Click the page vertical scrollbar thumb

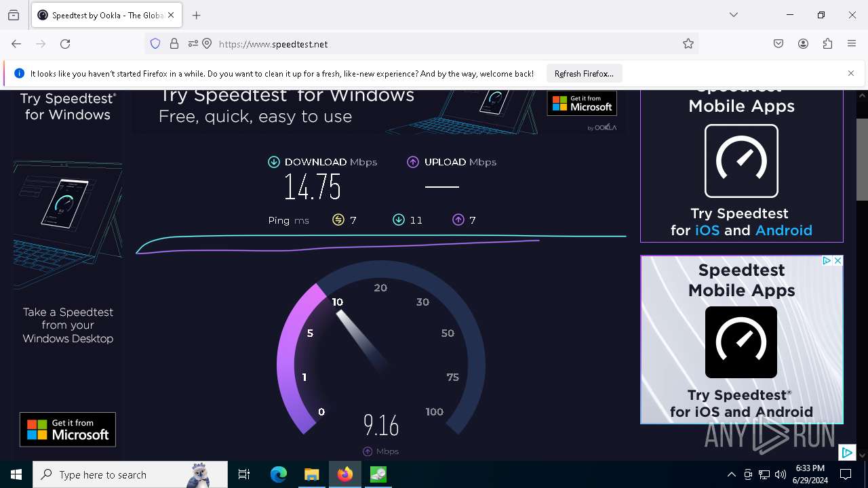862,159
